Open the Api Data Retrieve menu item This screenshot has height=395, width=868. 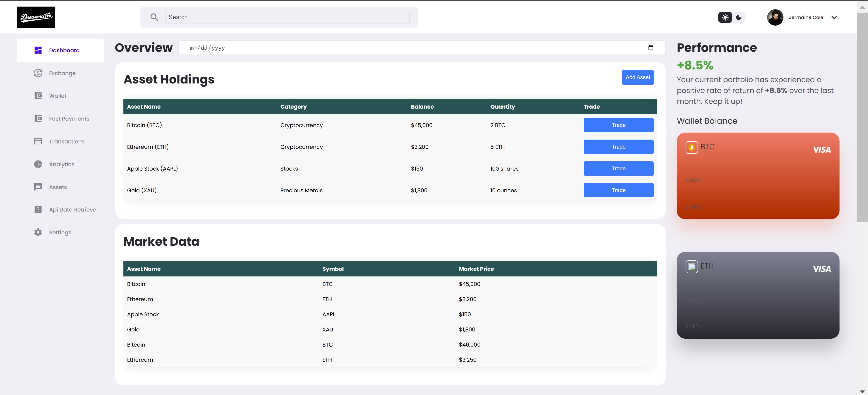61,210
